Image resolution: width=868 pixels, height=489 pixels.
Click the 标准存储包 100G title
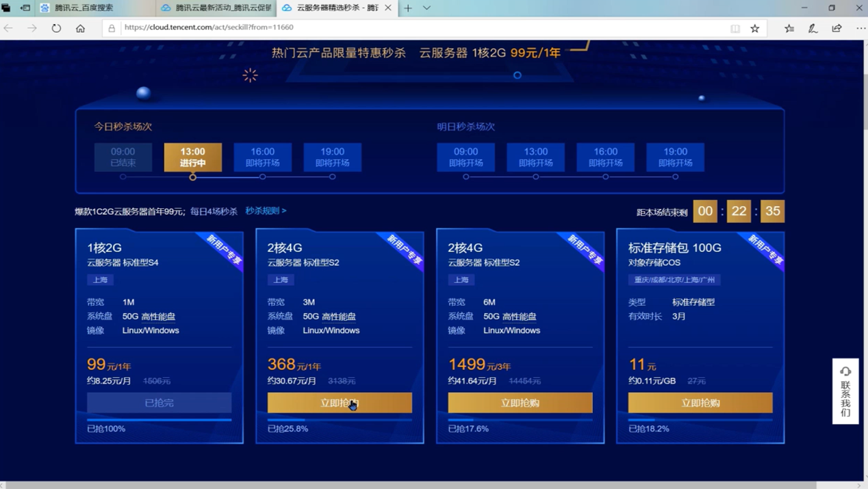tap(675, 247)
